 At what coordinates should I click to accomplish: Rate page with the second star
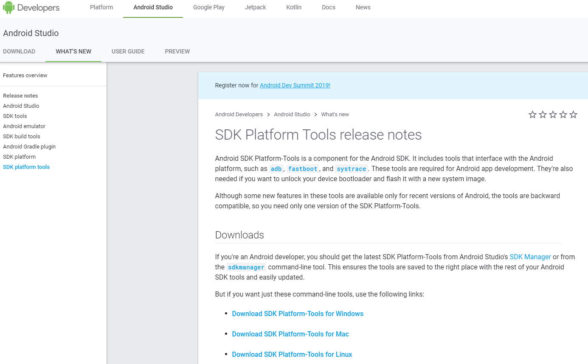(543, 115)
